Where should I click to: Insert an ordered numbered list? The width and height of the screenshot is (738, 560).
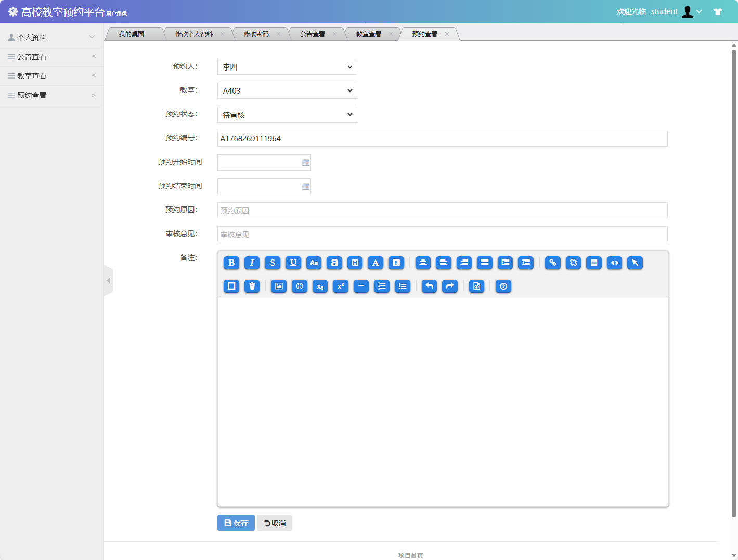(382, 286)
